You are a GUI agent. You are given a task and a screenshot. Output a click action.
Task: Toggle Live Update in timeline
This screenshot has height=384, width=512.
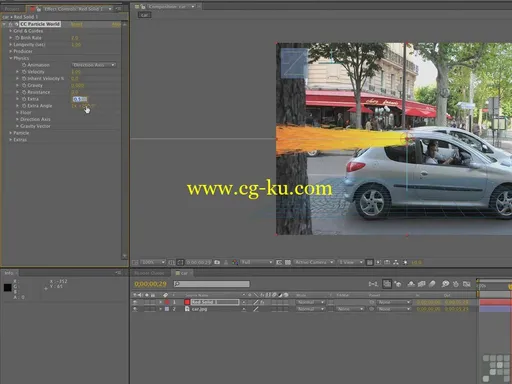pos(387,284)
